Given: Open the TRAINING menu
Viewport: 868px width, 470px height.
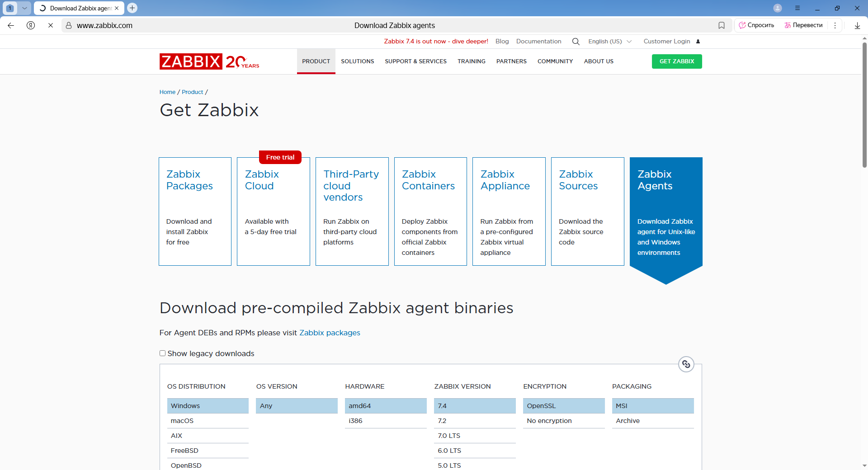Looking at the screenshot, I should [x=472, y=61].
